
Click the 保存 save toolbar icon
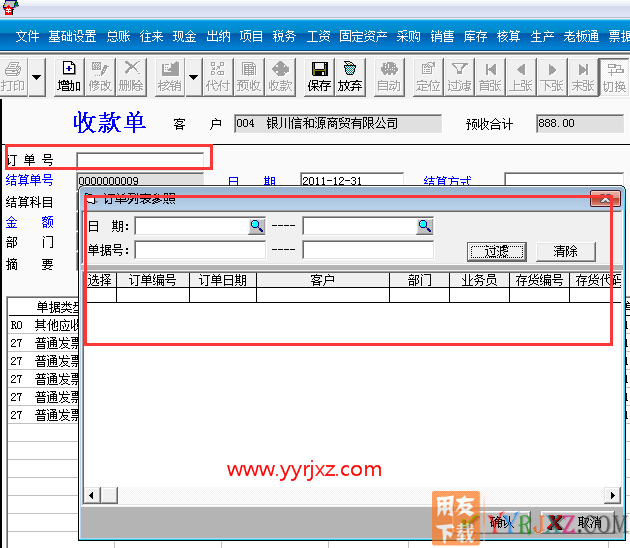pos(319,77)
